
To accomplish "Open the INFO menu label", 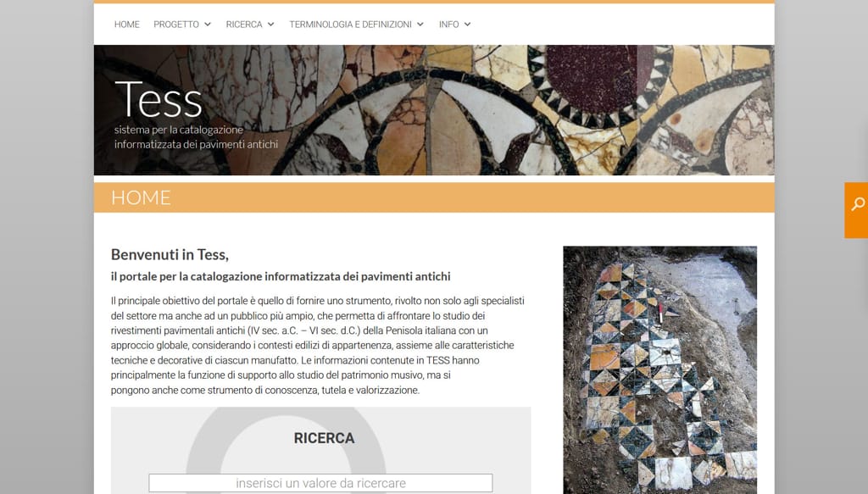I will (449, 25).
